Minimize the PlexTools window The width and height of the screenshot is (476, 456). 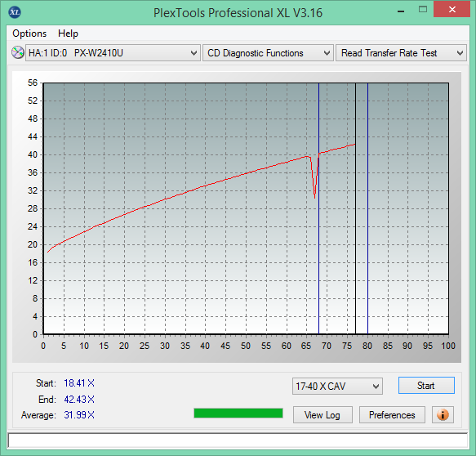pos(401,11)
